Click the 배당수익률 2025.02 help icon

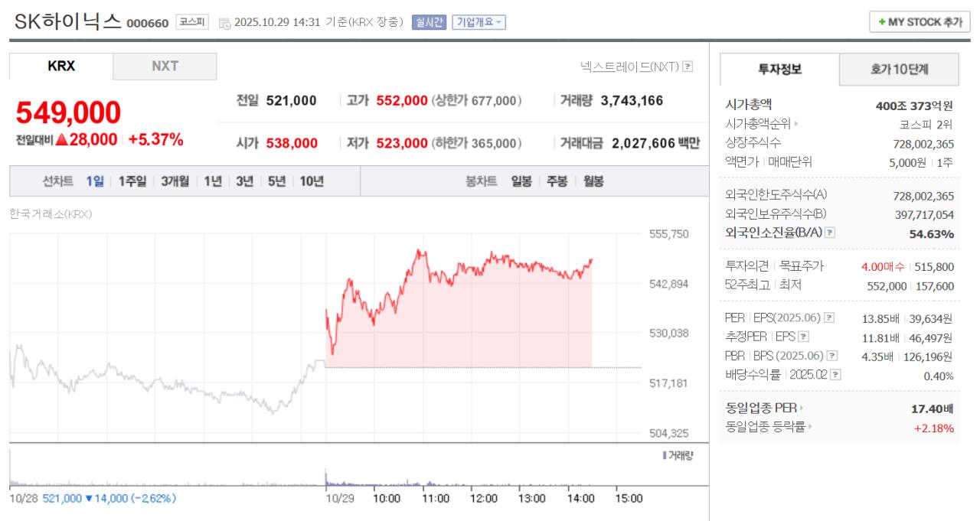tap(835, 374)
